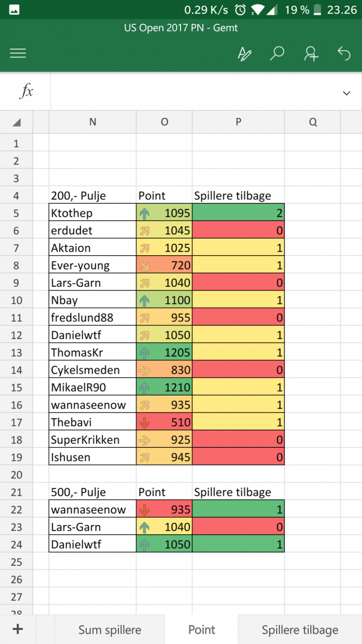Switch to the Sum spillere sheet tab
The image size is (362, 644).
click(110, 630)
